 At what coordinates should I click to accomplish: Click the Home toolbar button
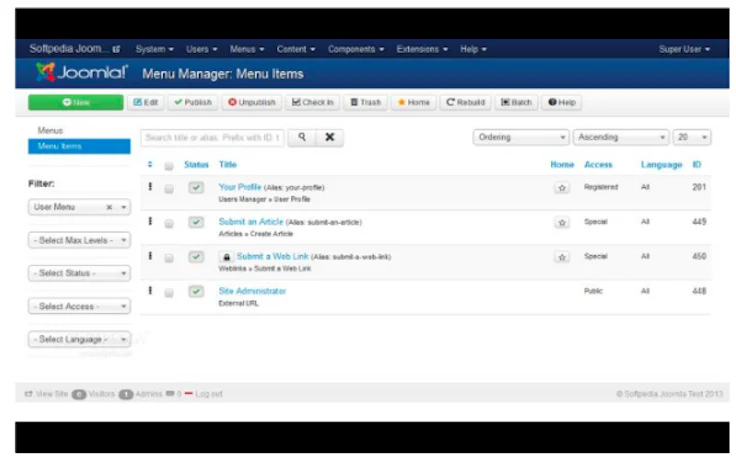(414, 102)
